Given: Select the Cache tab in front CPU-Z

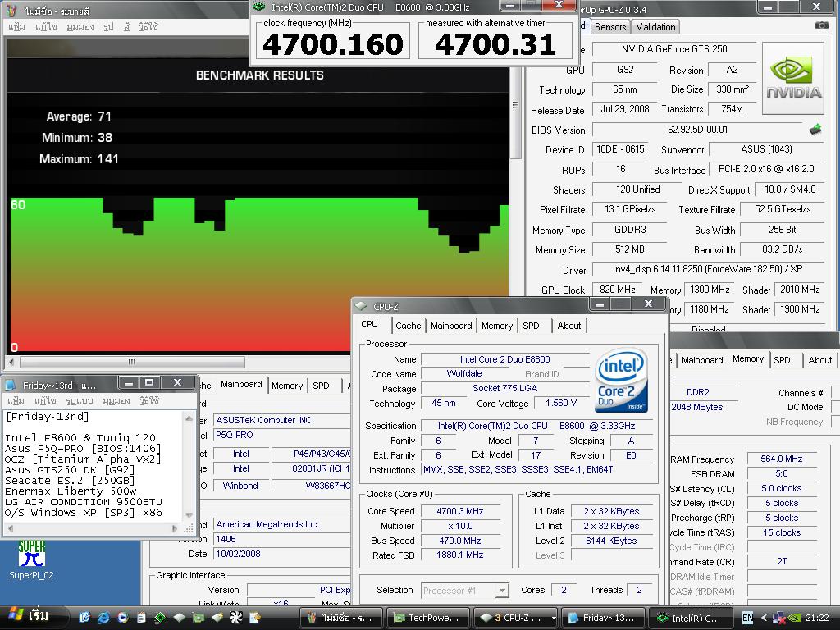Looking at the screenshot, I should (x=409, y=326).
